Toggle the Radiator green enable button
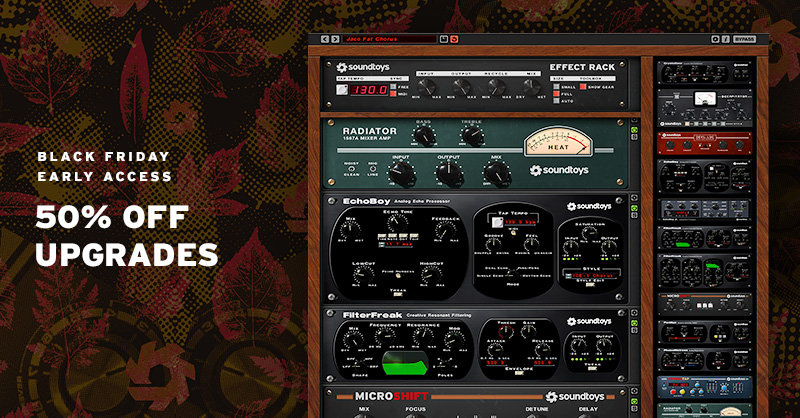 635,130
